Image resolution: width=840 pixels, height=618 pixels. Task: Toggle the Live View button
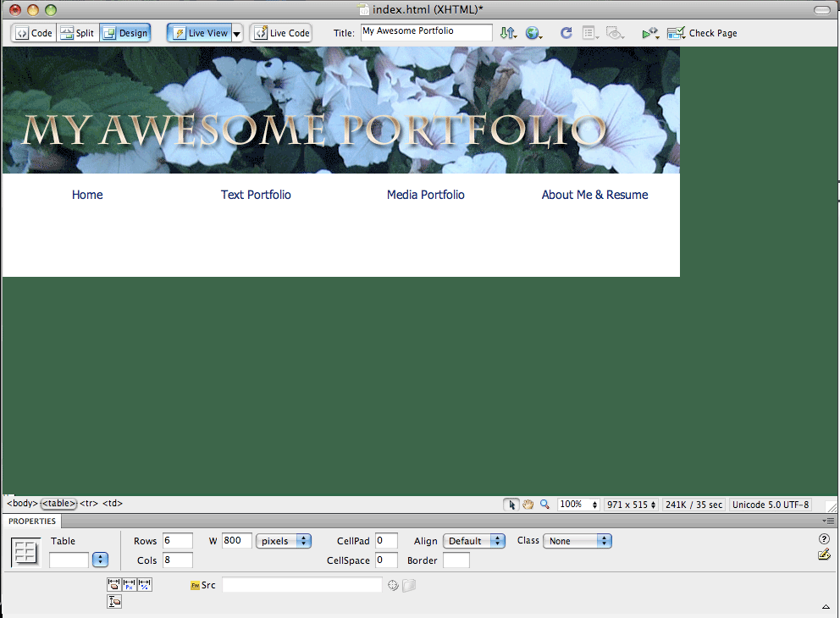[200, 33]
